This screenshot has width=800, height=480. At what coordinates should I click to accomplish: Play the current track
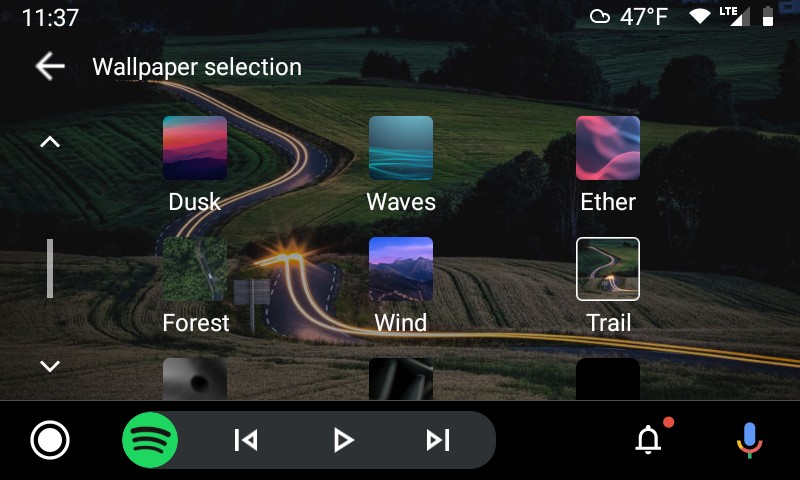click(343, 440)
